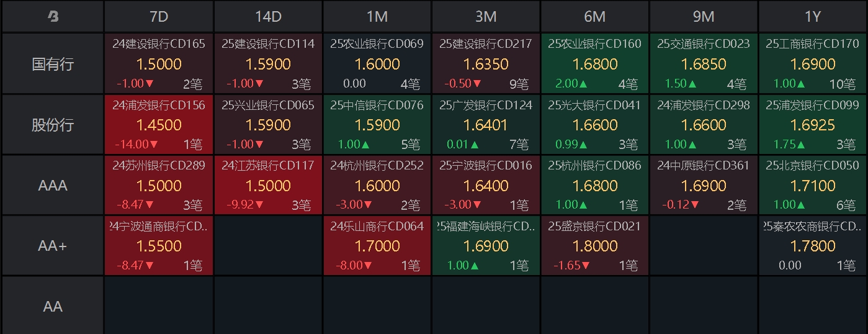Screen dimensions: 868x334
Task: Select the 9M tenor column header
Action: pyautogui.click(x=704, y=17)
